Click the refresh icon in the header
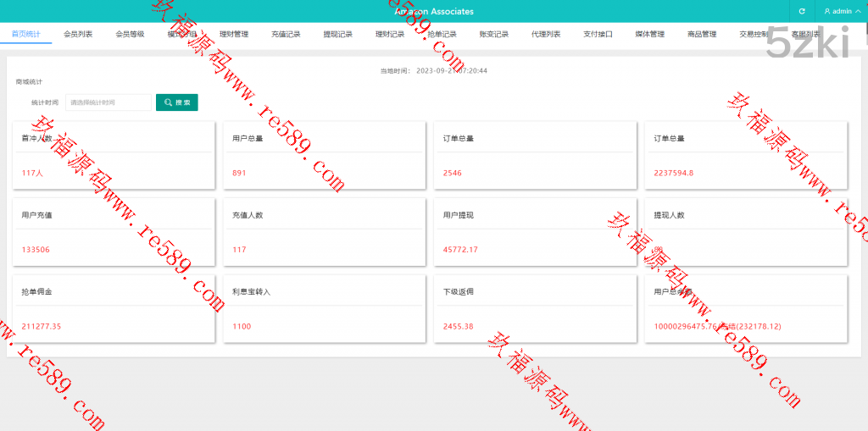This screenshot has width=868, height=431. pos(802,11)
